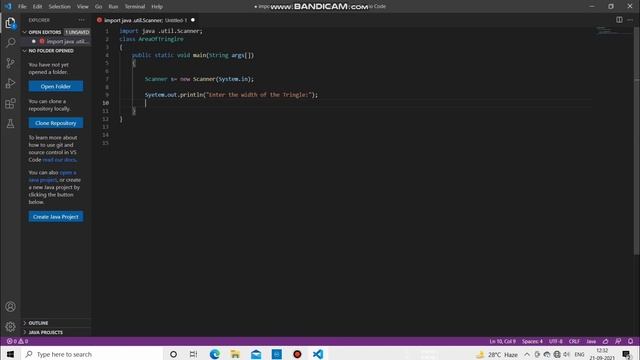Click the editor vertical scrollbar
The image size is (640, 360).
(636, 141)
